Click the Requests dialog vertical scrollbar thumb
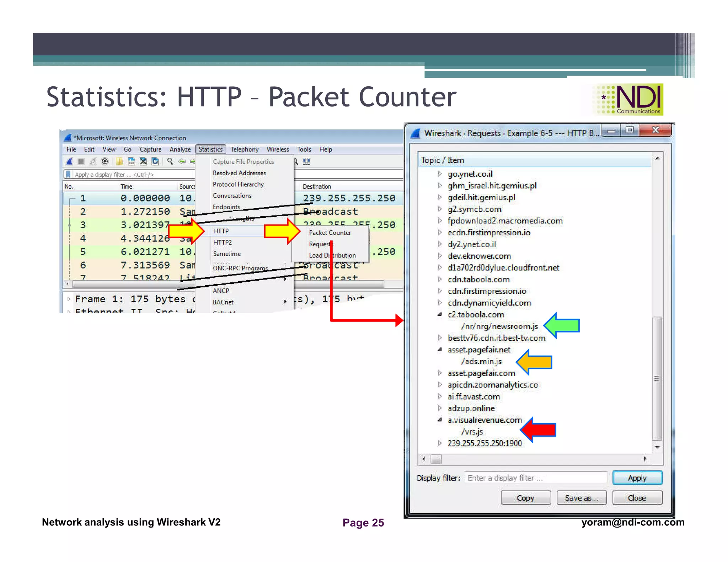Screen dimensions: 728x562 (657, 379)
